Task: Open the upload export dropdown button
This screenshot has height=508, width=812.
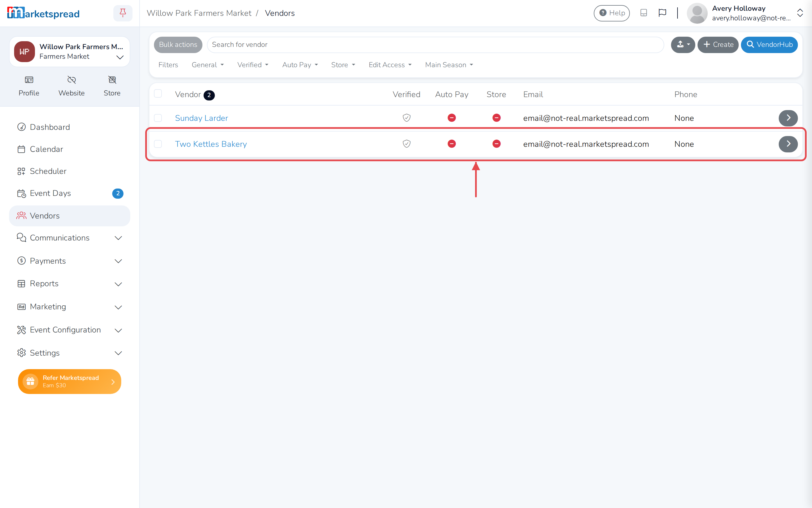Action: 683,45
